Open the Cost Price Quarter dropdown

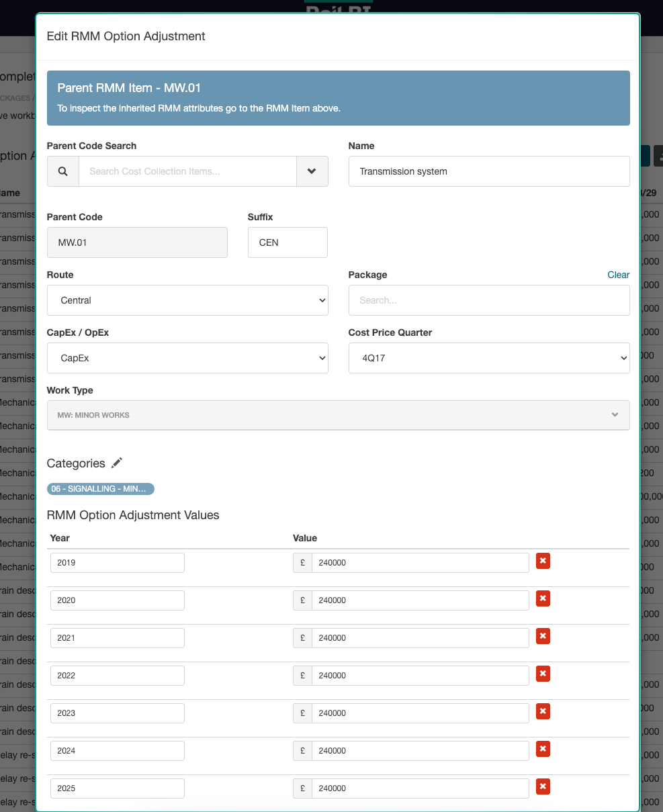click(x=488, y=358)
